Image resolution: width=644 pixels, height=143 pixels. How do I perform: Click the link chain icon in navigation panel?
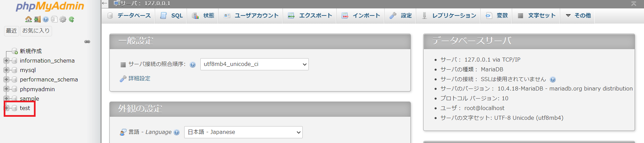click(x=87, y=42)
